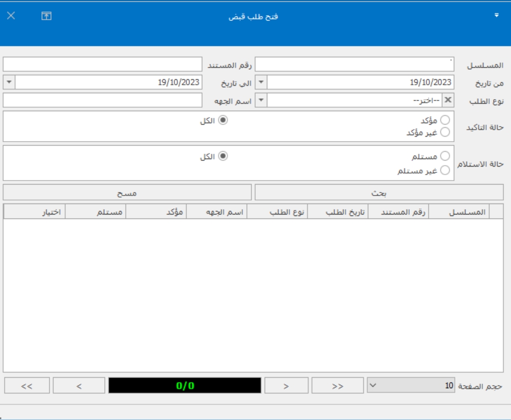Open the اسم الجهه dropdown arrow
Viewport: 511px width, 420px height.
pyautogui.click(x=261, y=100)
